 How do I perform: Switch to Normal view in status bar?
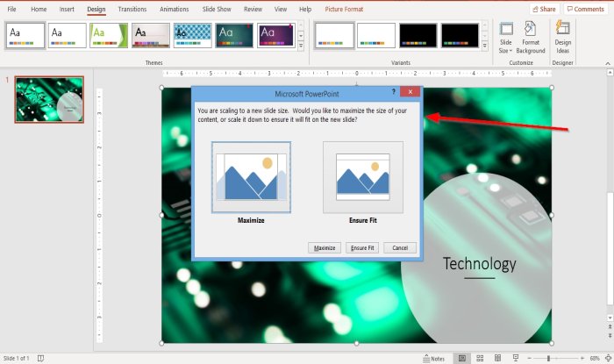click(462, 358)
